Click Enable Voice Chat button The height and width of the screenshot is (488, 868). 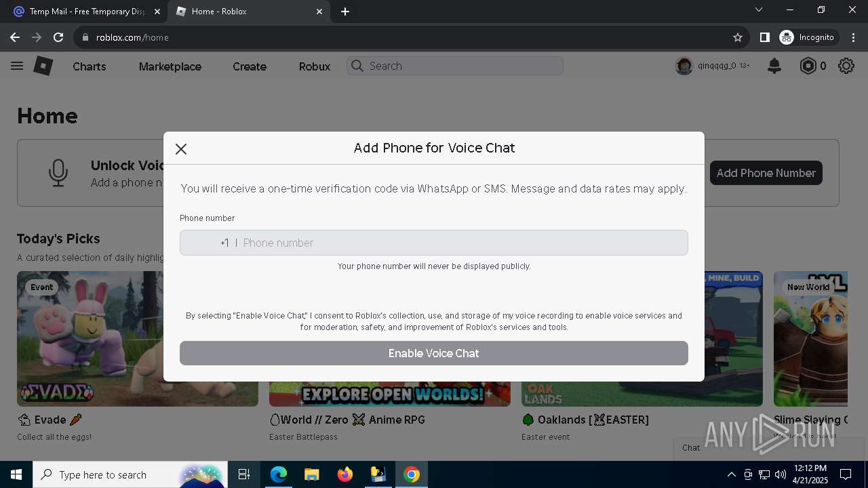click(x=434, y=353)
